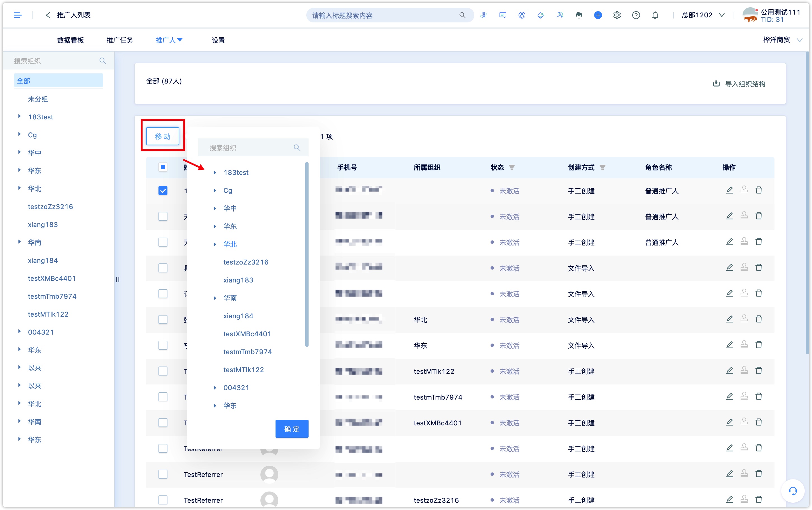Open the 推广任务 tab
The height and width of the screenshot is (510, 812).
[120, 40]
